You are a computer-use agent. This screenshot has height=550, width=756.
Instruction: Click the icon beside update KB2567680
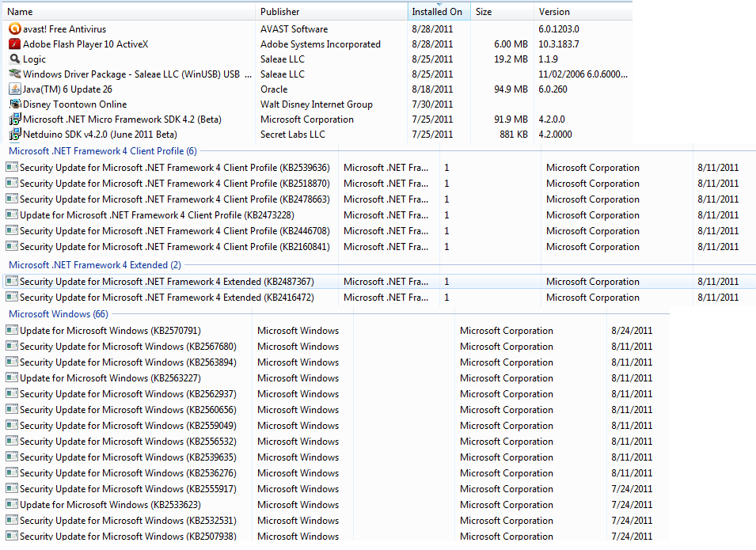pyautogui.click(x=12, y=346)
